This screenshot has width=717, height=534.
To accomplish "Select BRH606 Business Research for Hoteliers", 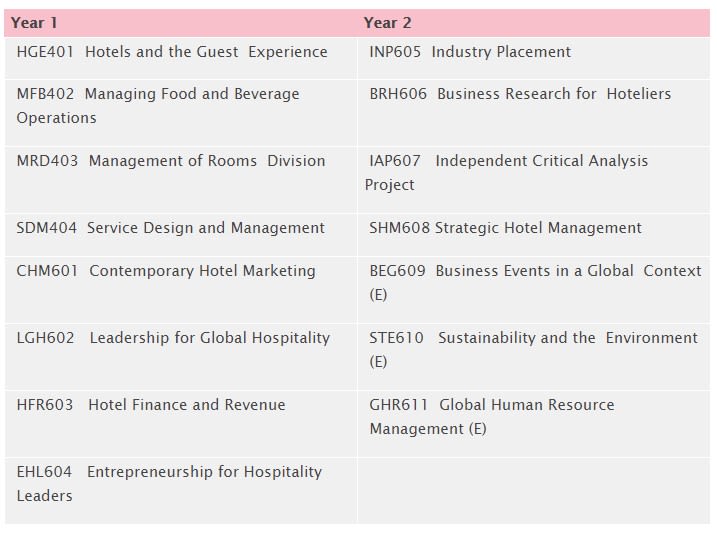I will click(x=520, y=94).
